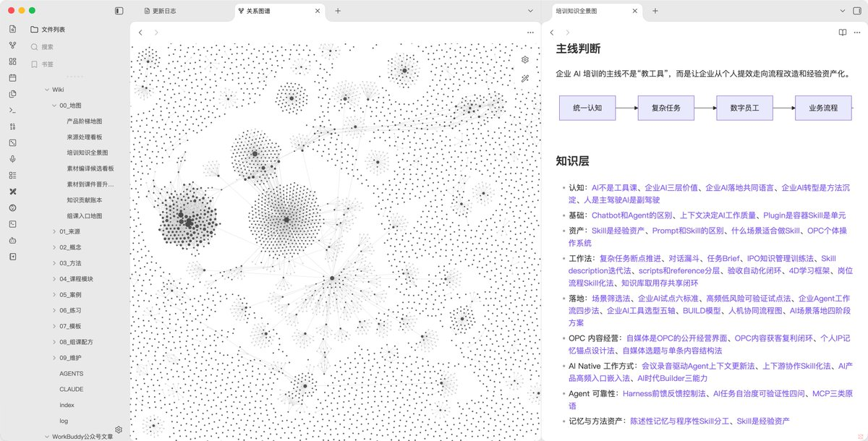The width and height of the screenshot is (868, 441).
Task: Open the 文件列表 sidebar tab
Action: pyautogui.click(x=48, y=30)
